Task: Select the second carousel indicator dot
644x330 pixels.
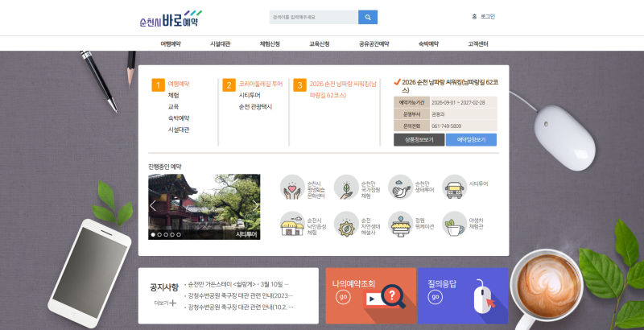Action: 159,235
